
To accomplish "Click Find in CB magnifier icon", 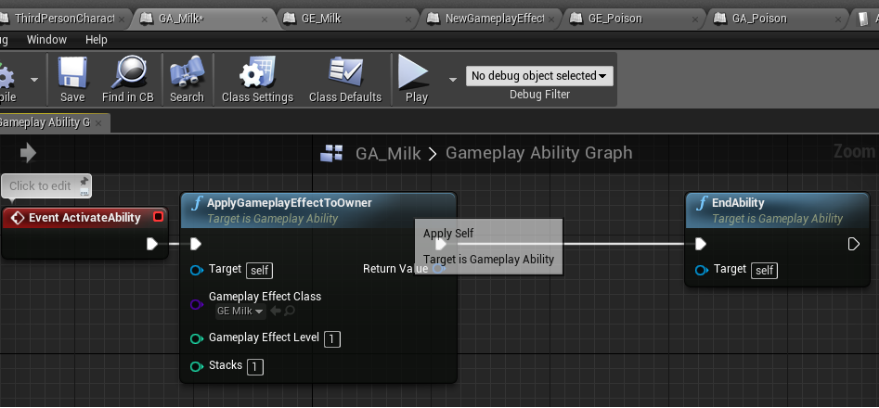I will pyautogui.click(x=128, y=73).
